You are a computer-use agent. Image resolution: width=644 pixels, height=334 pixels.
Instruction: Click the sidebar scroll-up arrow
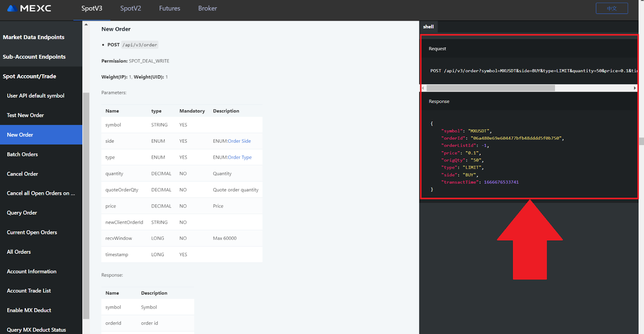click(86, 25)
